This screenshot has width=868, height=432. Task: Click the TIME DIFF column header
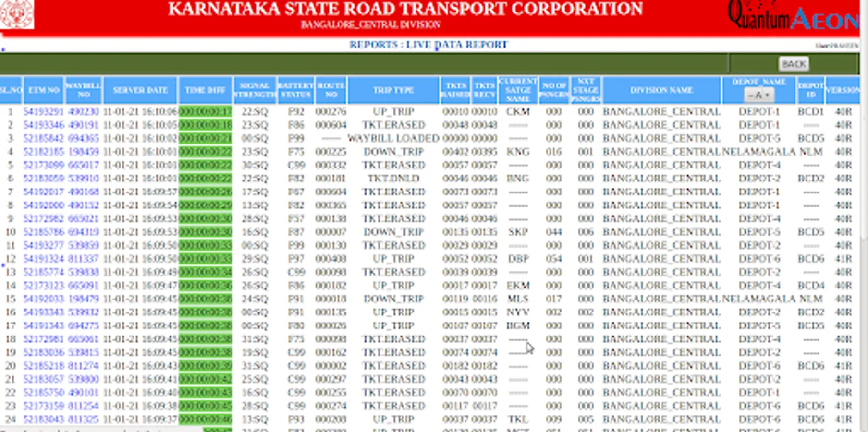point(205,90)
